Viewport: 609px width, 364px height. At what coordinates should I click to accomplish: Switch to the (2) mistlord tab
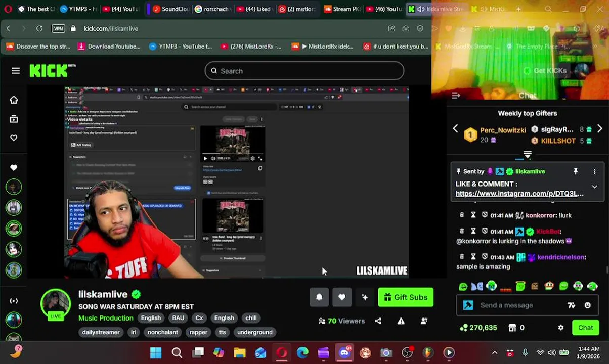pos(298,9)
